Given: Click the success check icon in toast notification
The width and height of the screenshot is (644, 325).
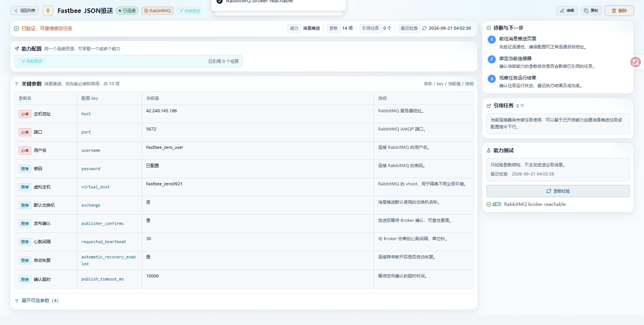Looking at the screenshot, I should point(220,1).
